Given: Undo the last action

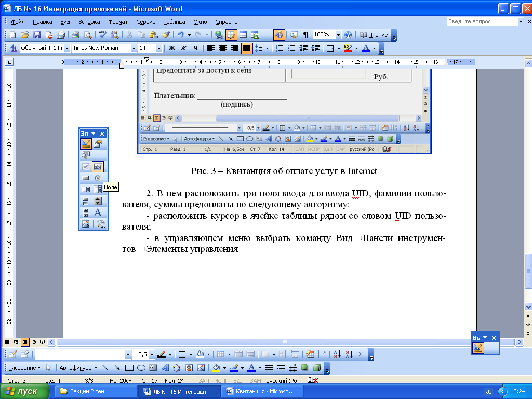Looking at the screenshot, I should point(180,35).
